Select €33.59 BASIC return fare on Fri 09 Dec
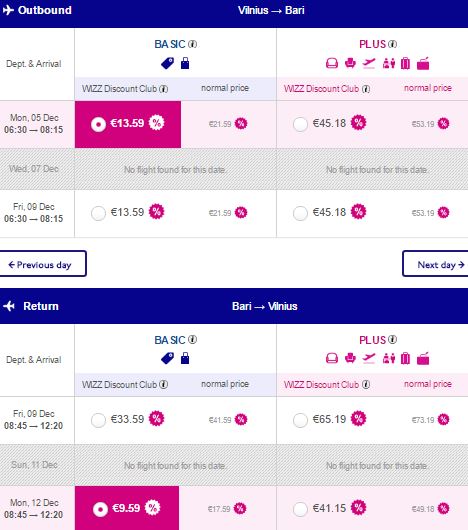 coord(98,420)
